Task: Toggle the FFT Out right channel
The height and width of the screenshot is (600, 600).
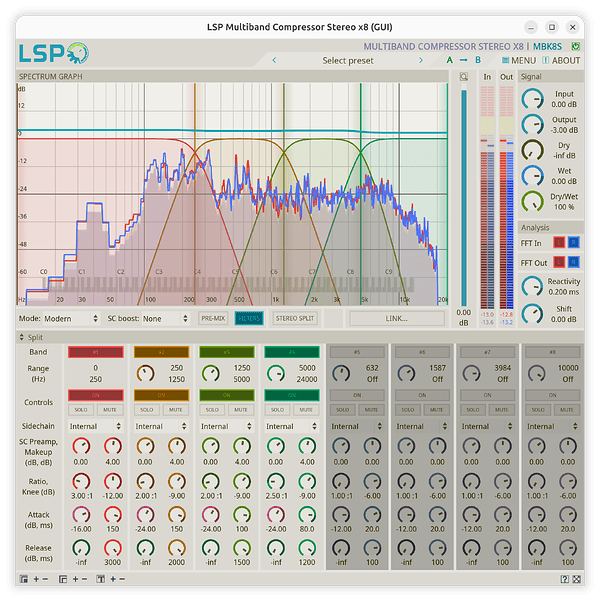Action: tap(574, 262)
